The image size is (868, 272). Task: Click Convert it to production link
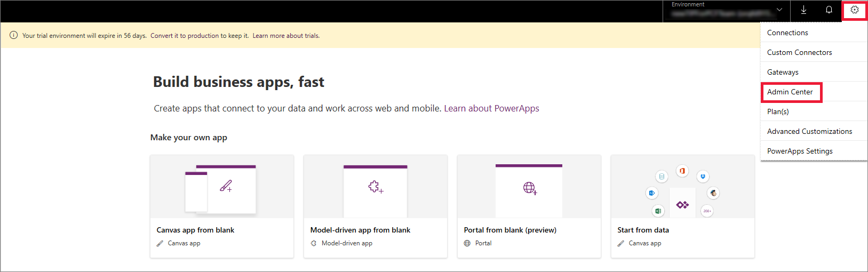[x=200, y=36]
